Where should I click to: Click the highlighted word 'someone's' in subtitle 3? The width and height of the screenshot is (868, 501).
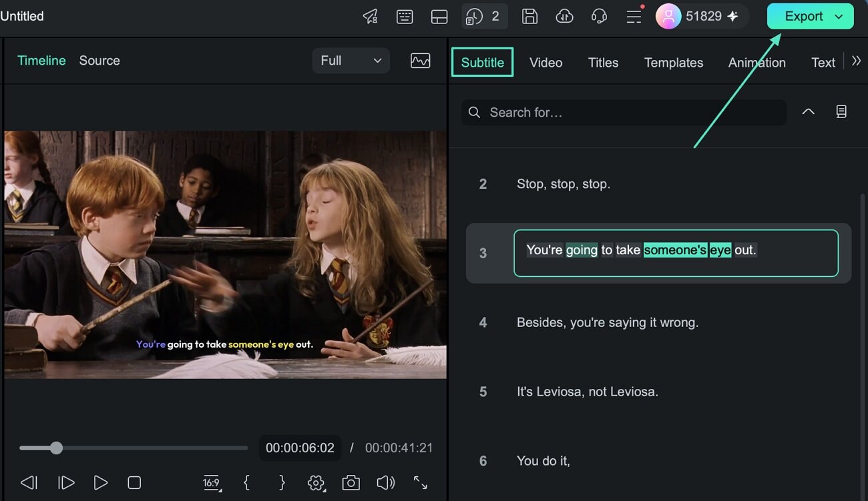click(x=675, y=251)
